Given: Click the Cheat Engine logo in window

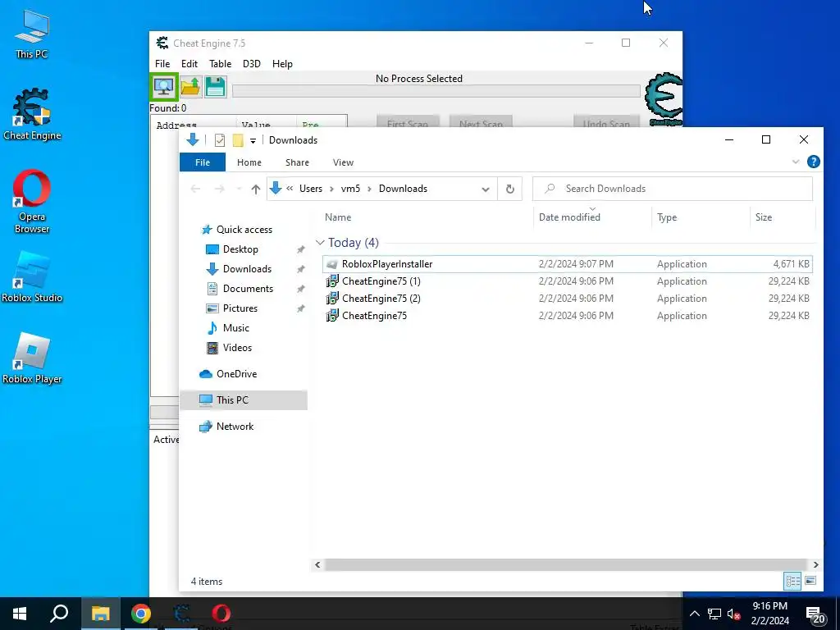Looking at the screenshot, I should point(663,99).
